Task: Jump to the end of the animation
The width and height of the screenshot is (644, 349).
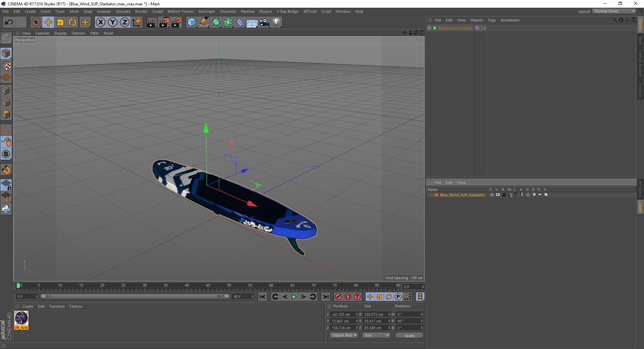Action: (x=325, y=297)
